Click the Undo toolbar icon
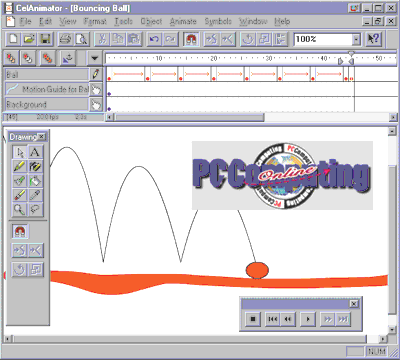Viewport: 400px width, 360px height. (154, 39)
